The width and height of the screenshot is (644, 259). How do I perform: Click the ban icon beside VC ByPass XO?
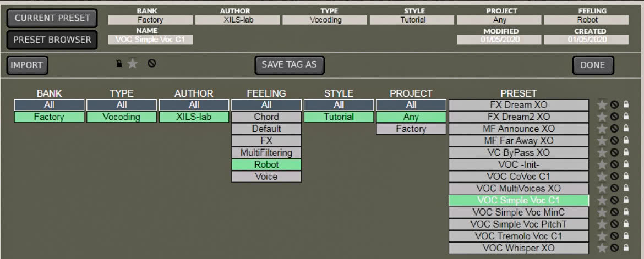[x=614, y=152]
